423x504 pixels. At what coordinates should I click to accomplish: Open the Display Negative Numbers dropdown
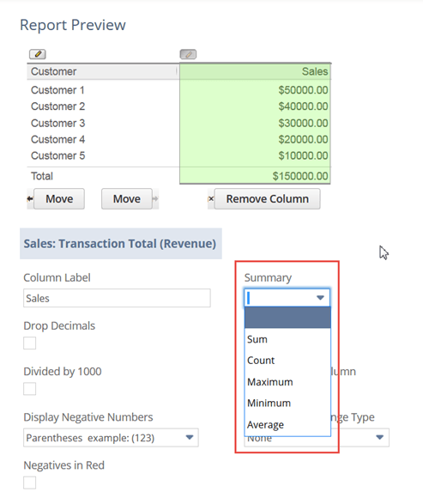tap(111, 438)
